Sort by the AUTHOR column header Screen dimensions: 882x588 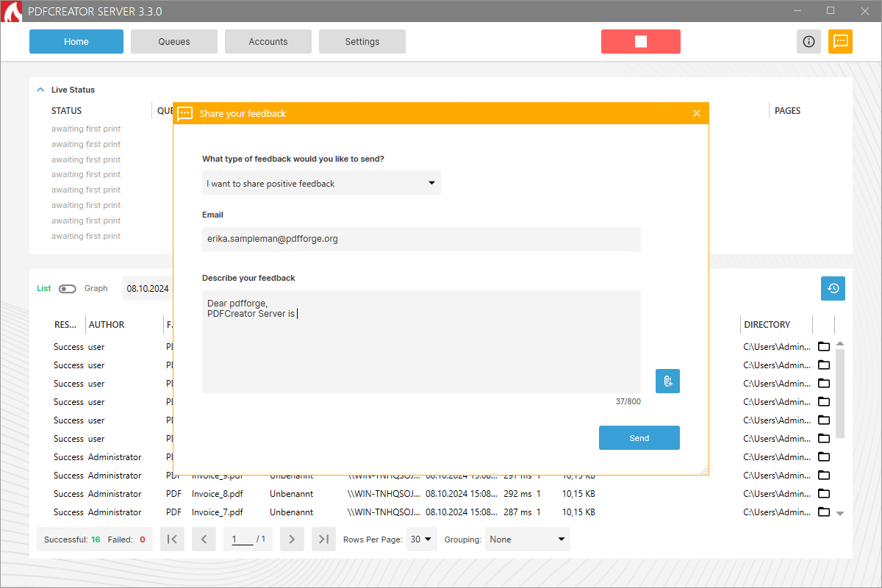coord(107,325)
